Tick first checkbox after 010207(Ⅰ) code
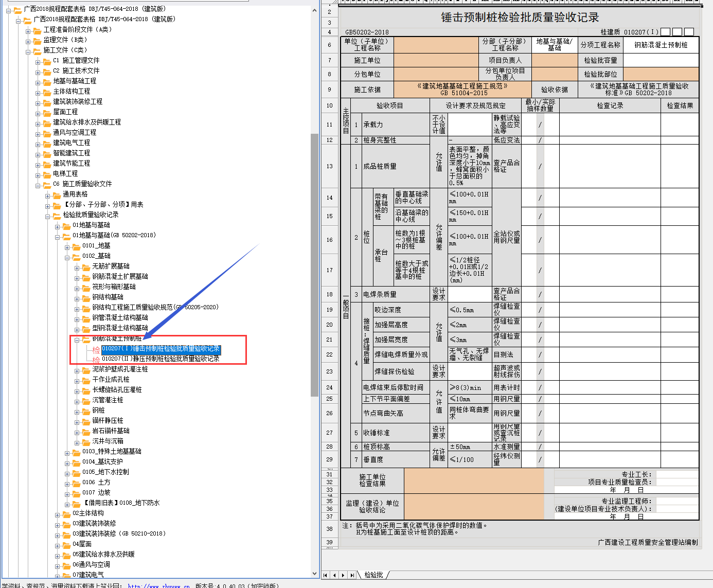 [x=666, y=32]
